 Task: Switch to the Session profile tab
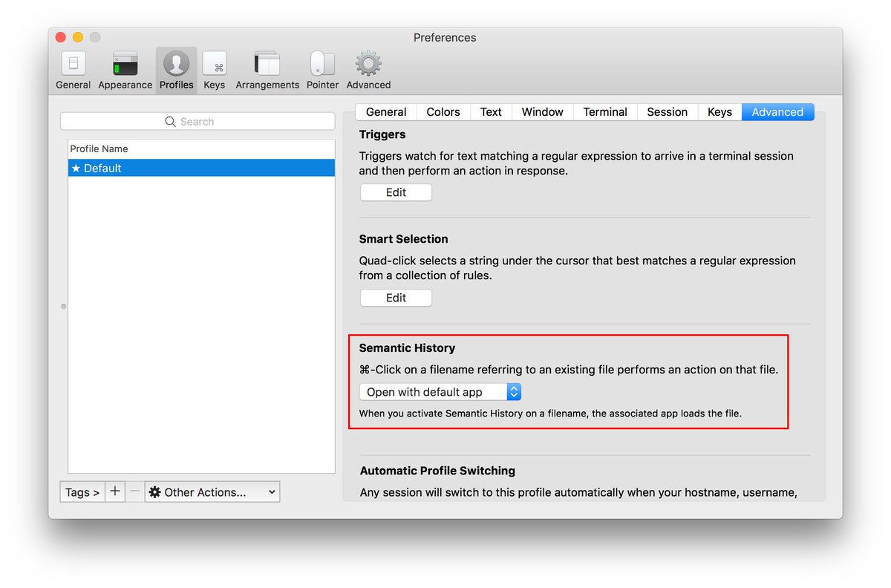(x=667, y=112)
